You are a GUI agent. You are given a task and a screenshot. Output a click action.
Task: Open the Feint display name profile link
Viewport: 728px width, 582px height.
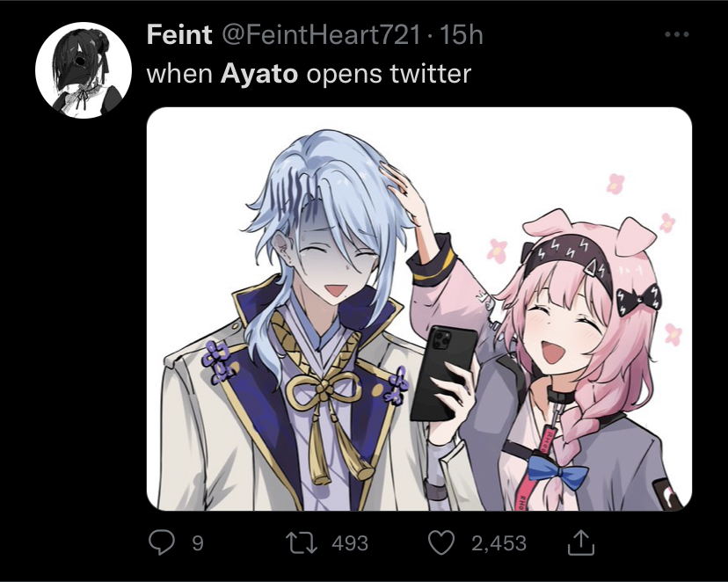pyautogui.click(x=179, y=34)
